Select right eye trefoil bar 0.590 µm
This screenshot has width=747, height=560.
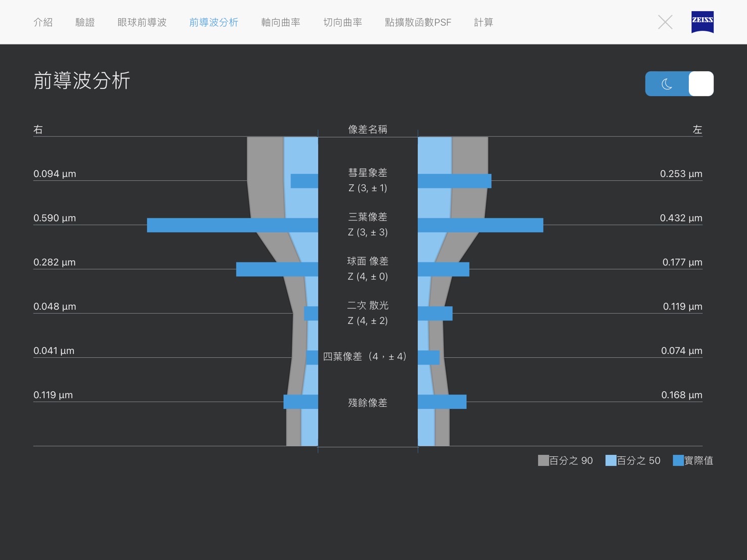click(233, 225)
